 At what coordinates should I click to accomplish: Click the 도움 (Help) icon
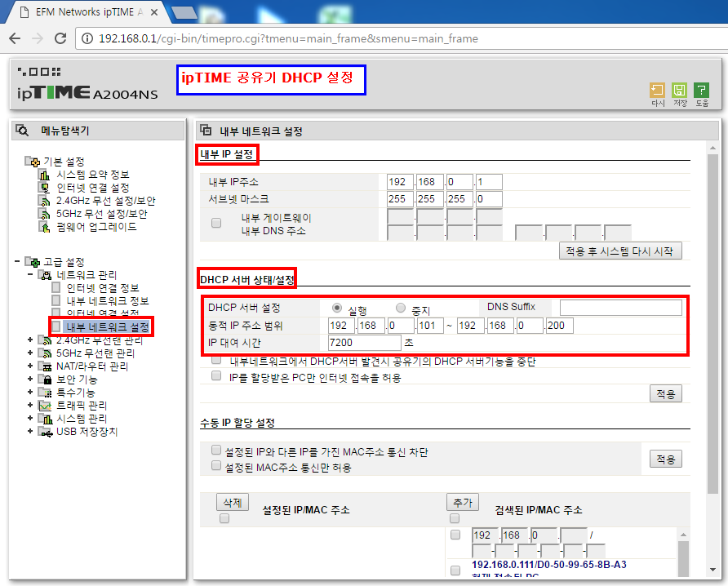coord(700,91)
